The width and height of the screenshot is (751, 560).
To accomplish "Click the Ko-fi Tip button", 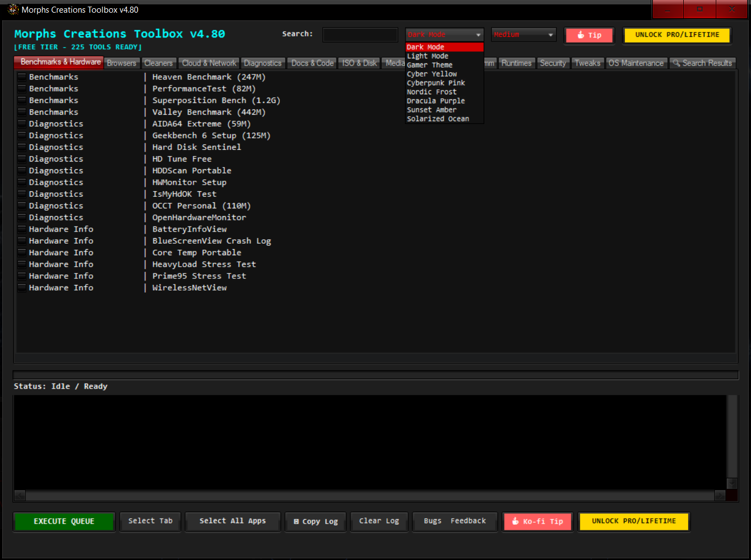I will pyautogui.click(x=538, y=521).
